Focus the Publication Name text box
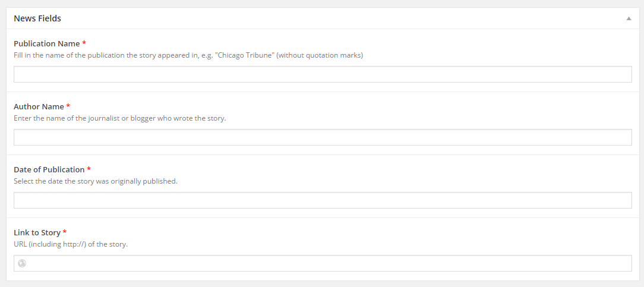This screenshot has height=287, width=644. point(323,74)
